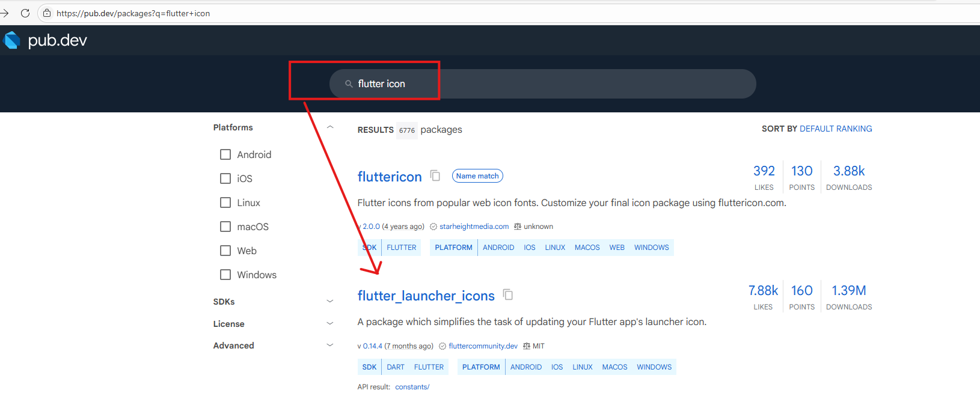Expand the SDKs filter section
Viewport: 980px width, 414px height.
pyautogui.click(x=329, y=302)
